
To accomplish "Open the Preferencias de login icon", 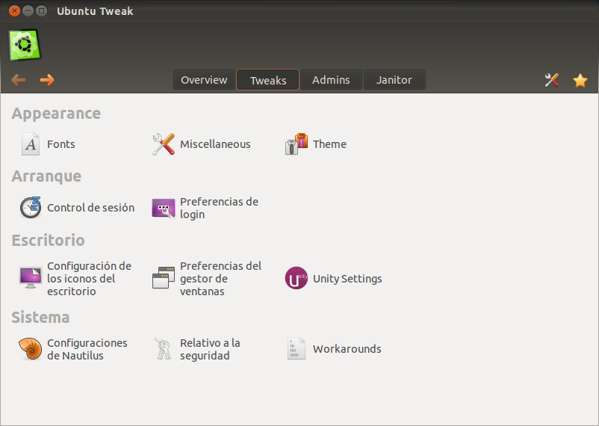I will point(164,208).
